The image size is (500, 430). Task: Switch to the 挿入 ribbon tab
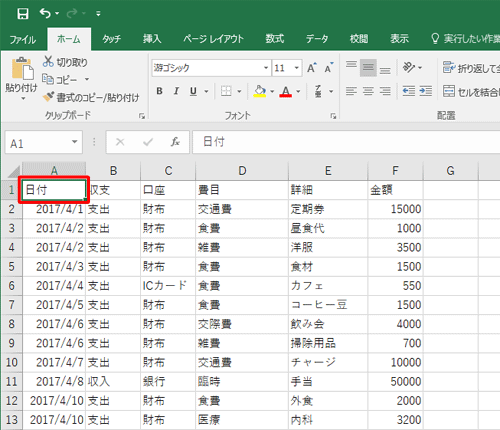[x=152, y=39]
